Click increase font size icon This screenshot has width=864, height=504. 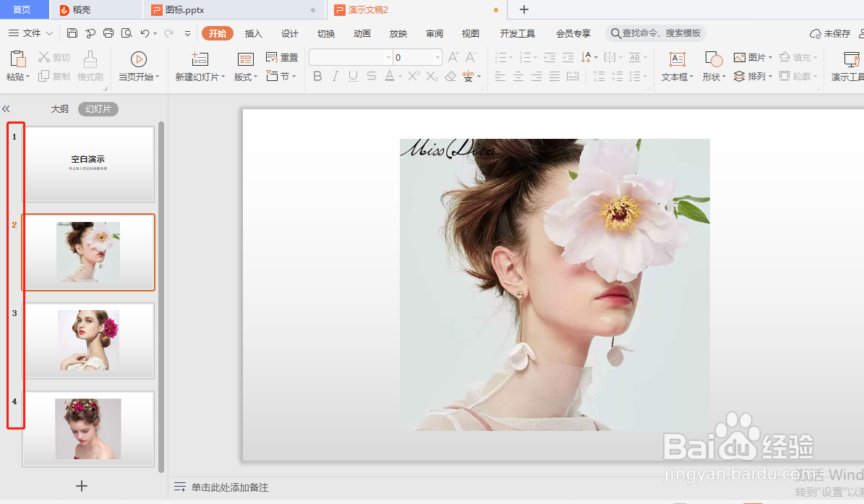pyautogui.click(x=453, y=57)
